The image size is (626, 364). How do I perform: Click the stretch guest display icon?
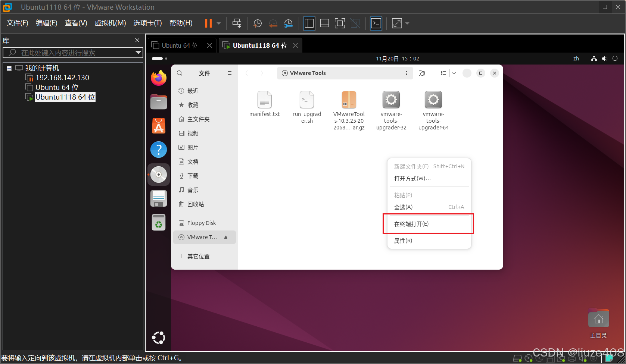pyautogui.click(x=397, y=23)
